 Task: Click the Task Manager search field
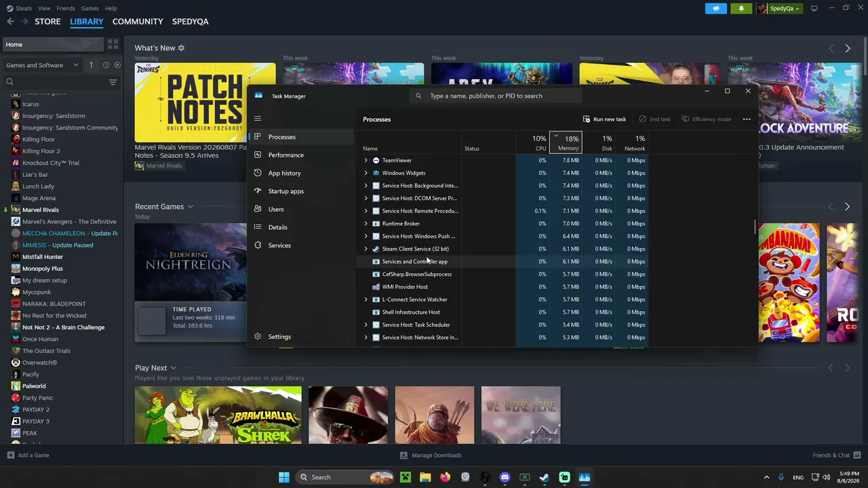496,96
